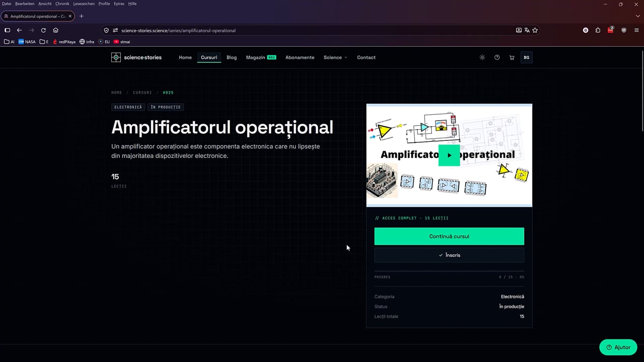Click the HOME breadcrumb link
Screen dimensions: 644x362
117,93
